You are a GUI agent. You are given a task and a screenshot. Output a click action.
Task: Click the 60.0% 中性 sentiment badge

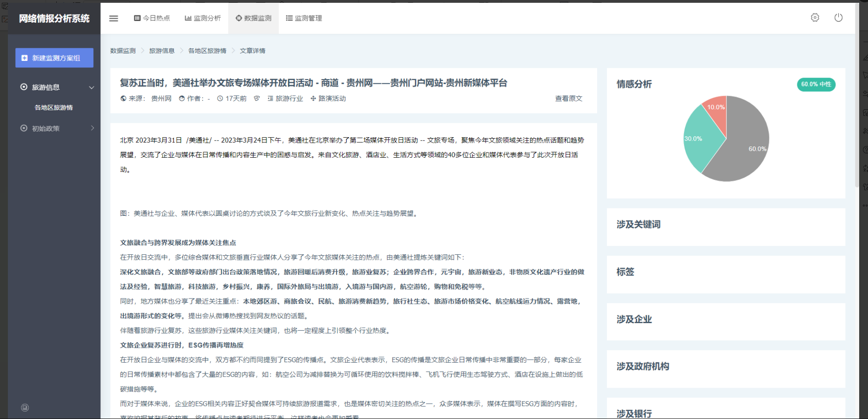tap(816, 84)
